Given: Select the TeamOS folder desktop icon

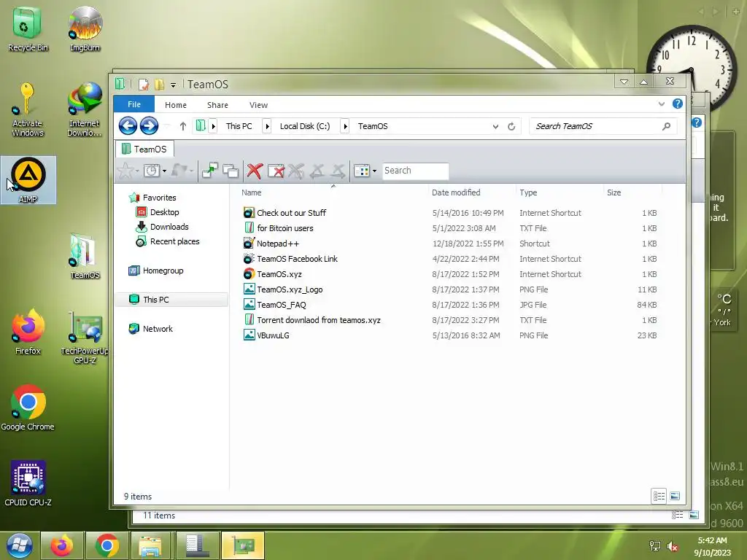Looking at the screenshot, I should point(85,257).
